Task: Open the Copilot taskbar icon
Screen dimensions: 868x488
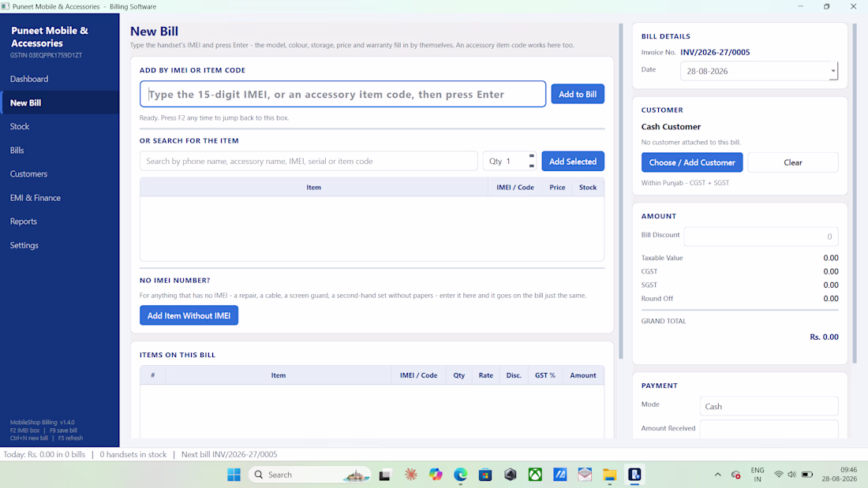Action: tap(436, 475)
